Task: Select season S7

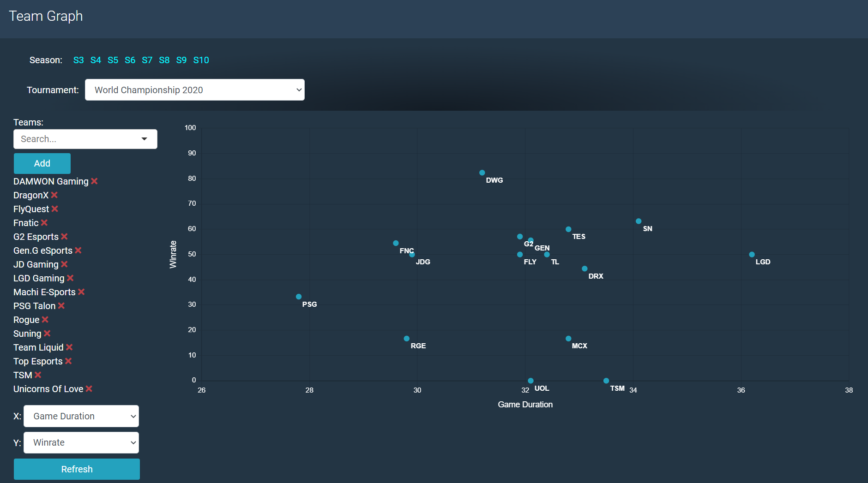Action: click(x=147, y=60)
